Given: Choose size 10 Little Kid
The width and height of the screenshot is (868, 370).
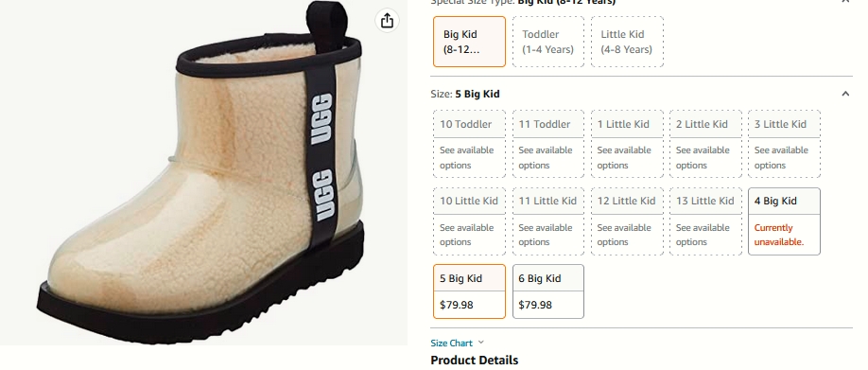Looking at the screenshot, I should (469, 221).
